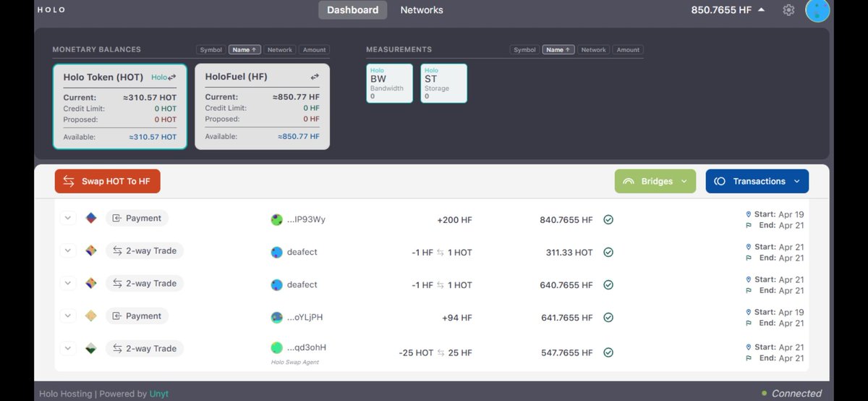Click the ≈850.77 HF available amount
This screenshot has width=868, height=401.
(x=299, y=136)
